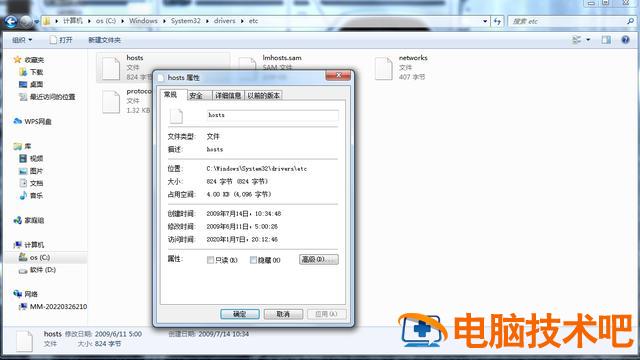
Task: Select the protocol file icon
Action: point(111,102)
